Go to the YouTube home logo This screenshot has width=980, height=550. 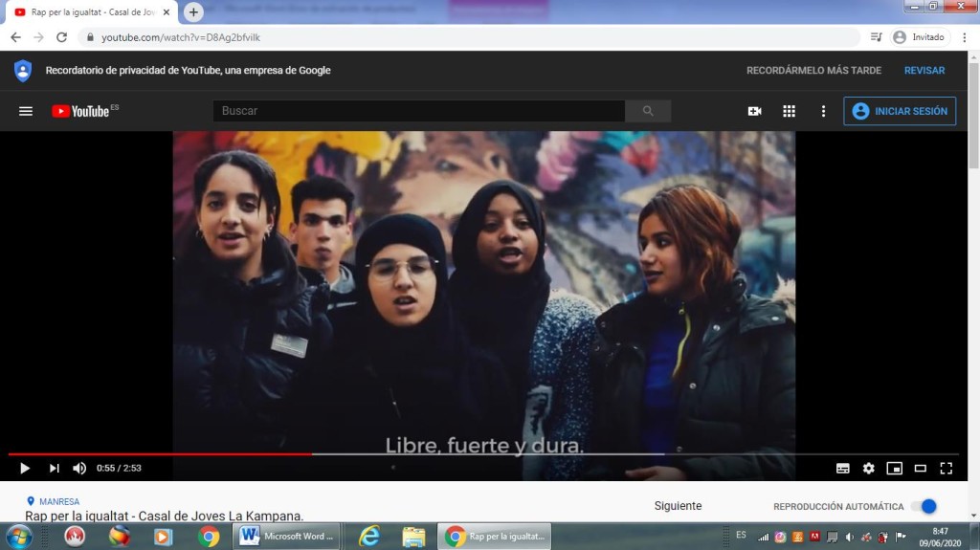84,111
